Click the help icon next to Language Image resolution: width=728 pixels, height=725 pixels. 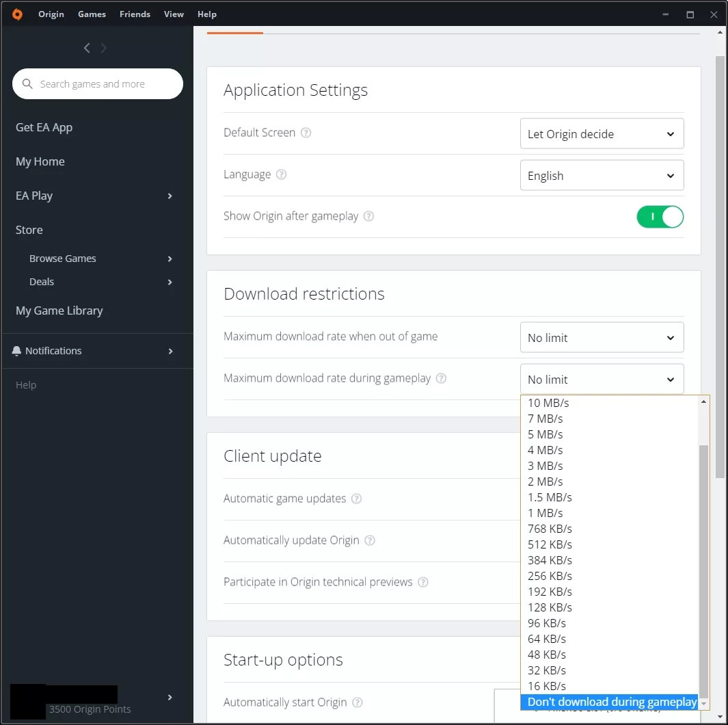[281, 174]
